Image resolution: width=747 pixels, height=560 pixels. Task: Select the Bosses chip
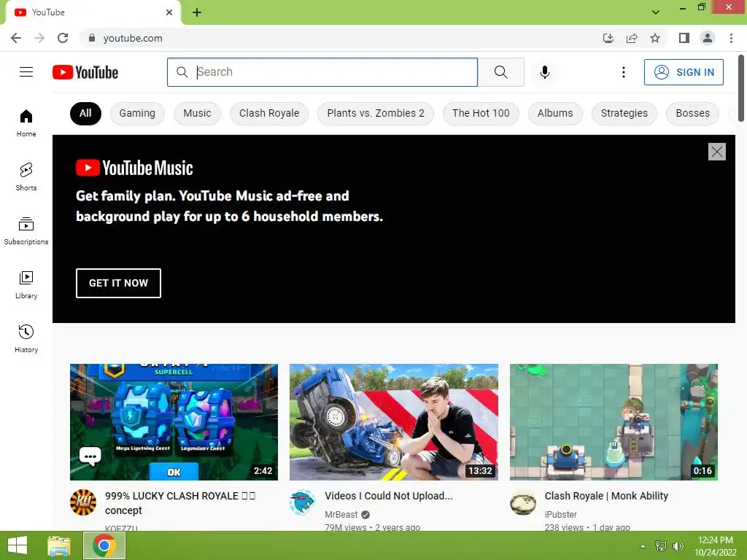click(x=693, y=113)
